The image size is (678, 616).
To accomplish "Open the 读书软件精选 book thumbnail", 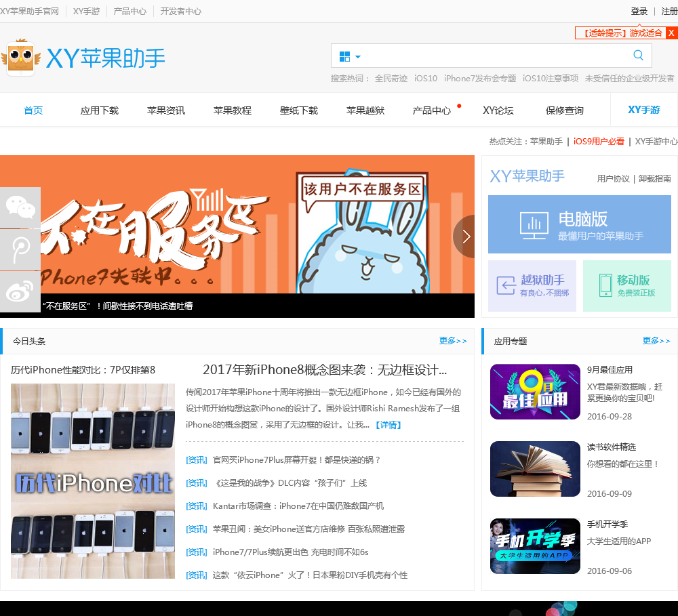I will click(x=535, y=469).
